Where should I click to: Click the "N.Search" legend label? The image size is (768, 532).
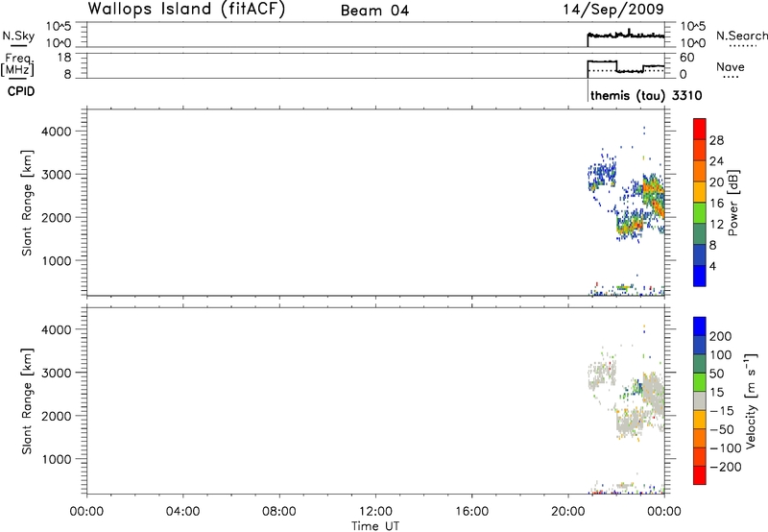coord(741,36)
